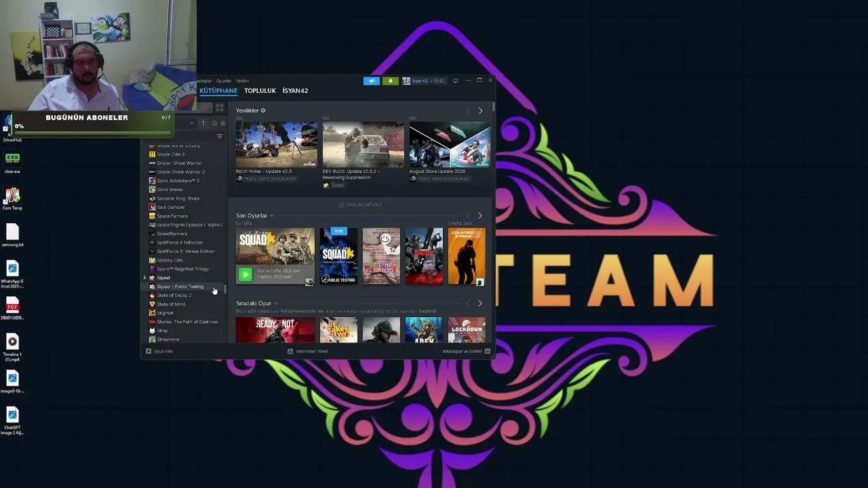Open the Yardım menu

coord(242,81)
